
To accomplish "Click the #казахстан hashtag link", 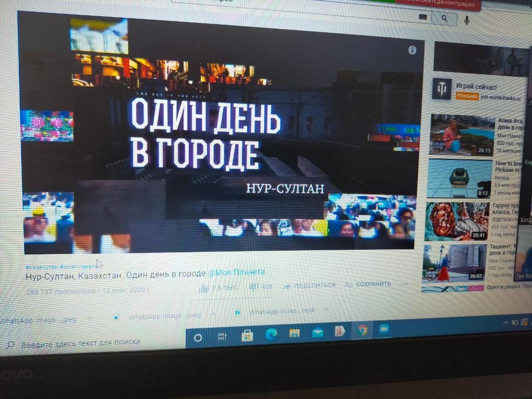I will 42,267.
